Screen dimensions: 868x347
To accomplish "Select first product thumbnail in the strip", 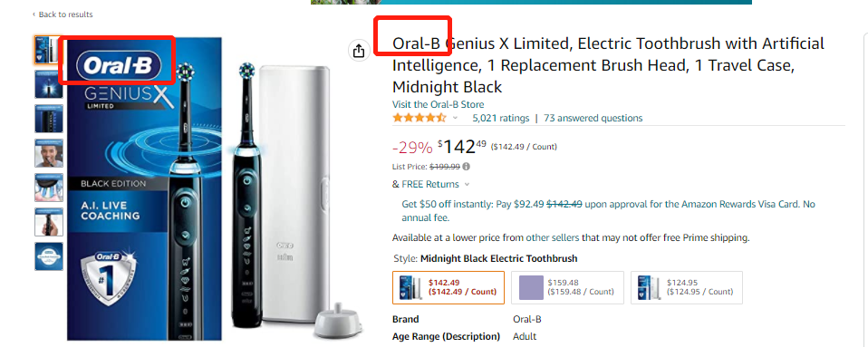I will (x=49, y=50).
